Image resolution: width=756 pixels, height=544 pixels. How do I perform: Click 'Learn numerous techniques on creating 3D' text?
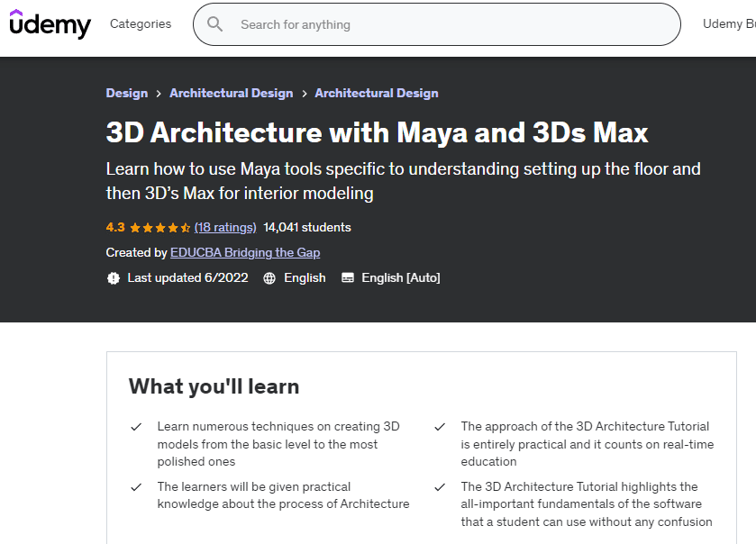pos(278,426)
